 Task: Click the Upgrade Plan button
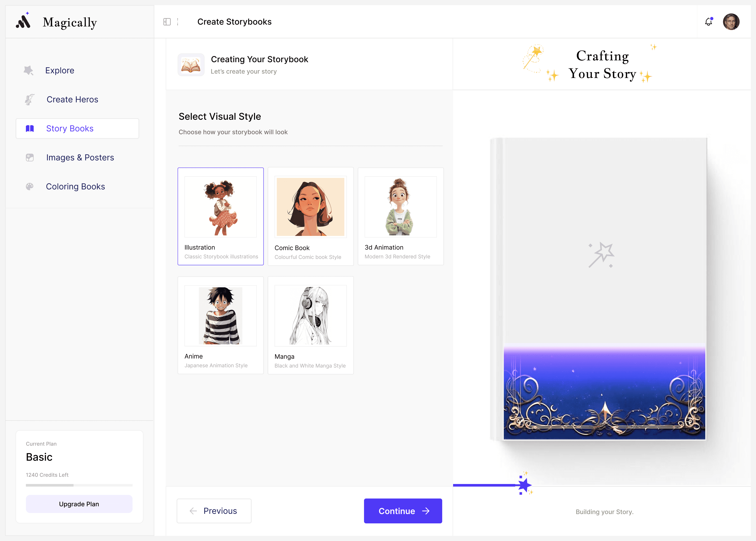coord(79,504)
